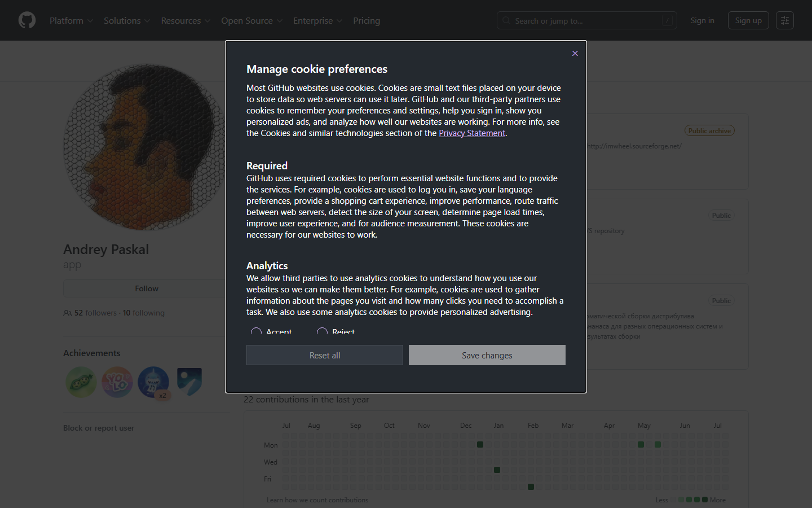Click the Pair Extraordinaire achievement badge
This screenshot has width=812, height=508.
[81, 382]
